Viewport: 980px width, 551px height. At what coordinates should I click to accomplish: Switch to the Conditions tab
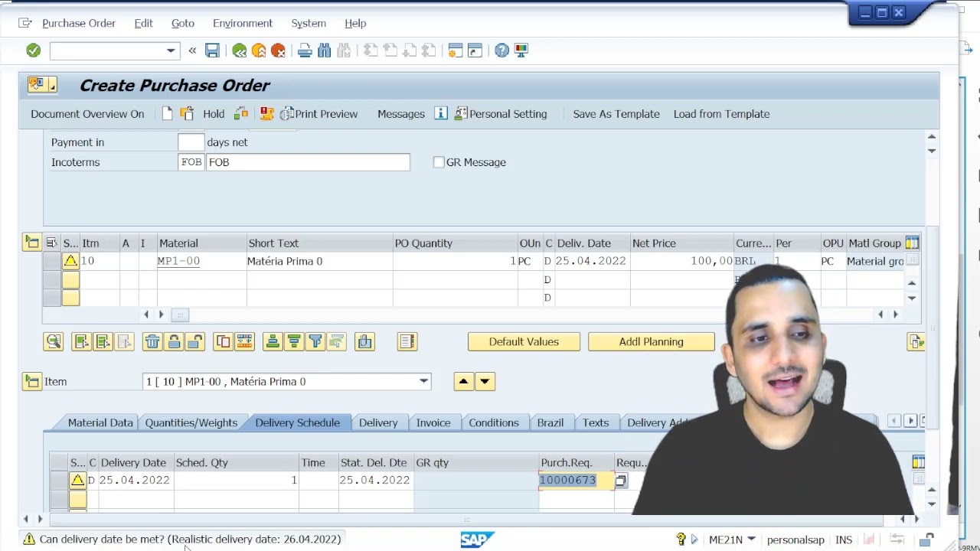(x=494, y=422)
